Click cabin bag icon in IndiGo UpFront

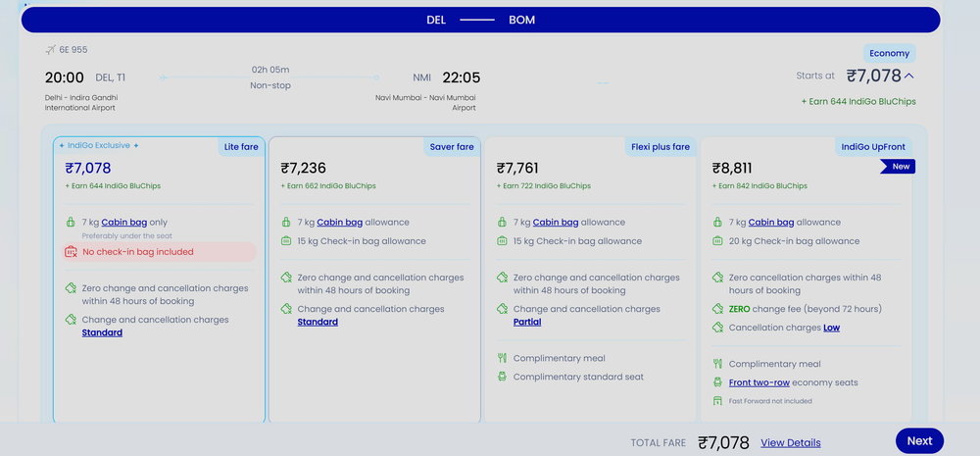[717, 222]
